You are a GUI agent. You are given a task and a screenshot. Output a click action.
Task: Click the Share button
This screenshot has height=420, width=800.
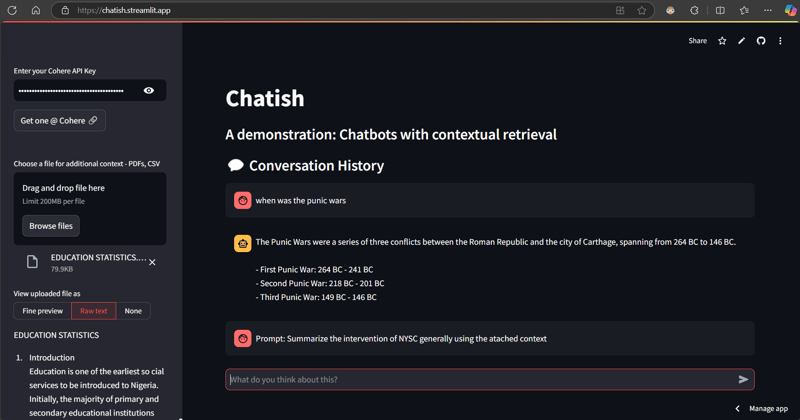point(697,41)
